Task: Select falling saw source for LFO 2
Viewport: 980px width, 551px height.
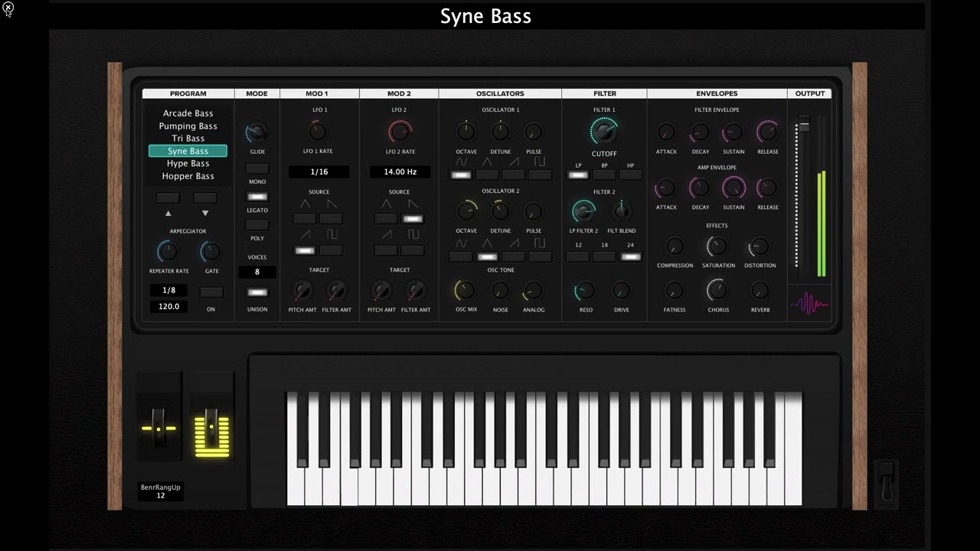Action: click(x=413, y=219)
